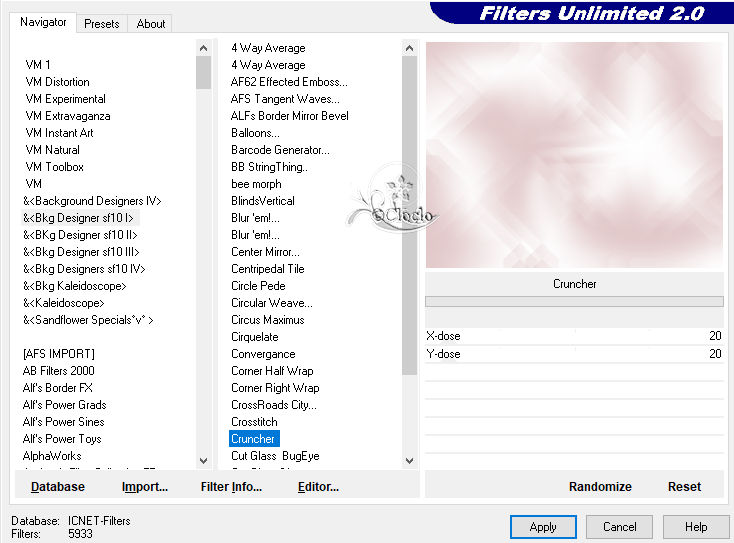This screenshot has width=734, height=543.
Task: Choose AF62 Effected Emboss... filter
Action: click(289, 82)
